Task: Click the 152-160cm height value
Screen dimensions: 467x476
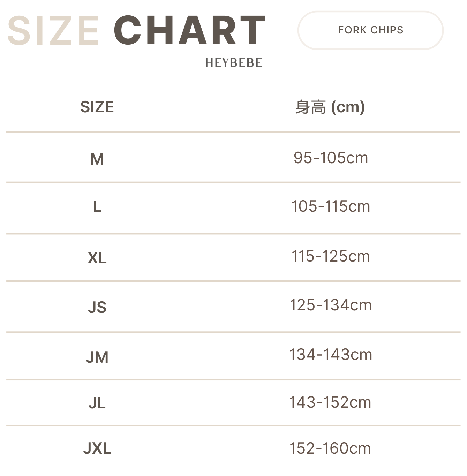Action: coord(330,448)
